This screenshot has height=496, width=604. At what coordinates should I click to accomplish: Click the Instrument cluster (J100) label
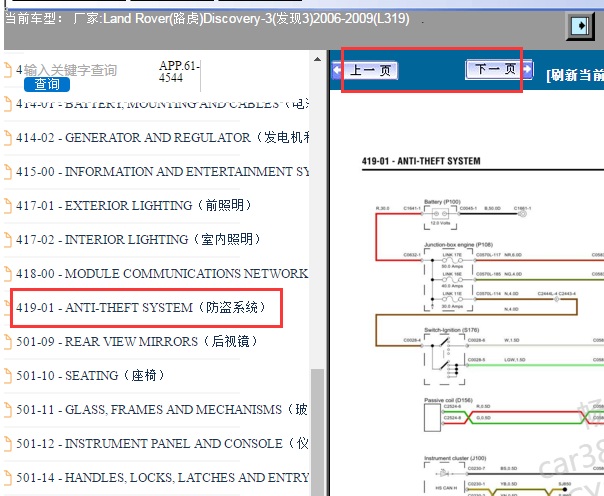(x=455, y=458)
